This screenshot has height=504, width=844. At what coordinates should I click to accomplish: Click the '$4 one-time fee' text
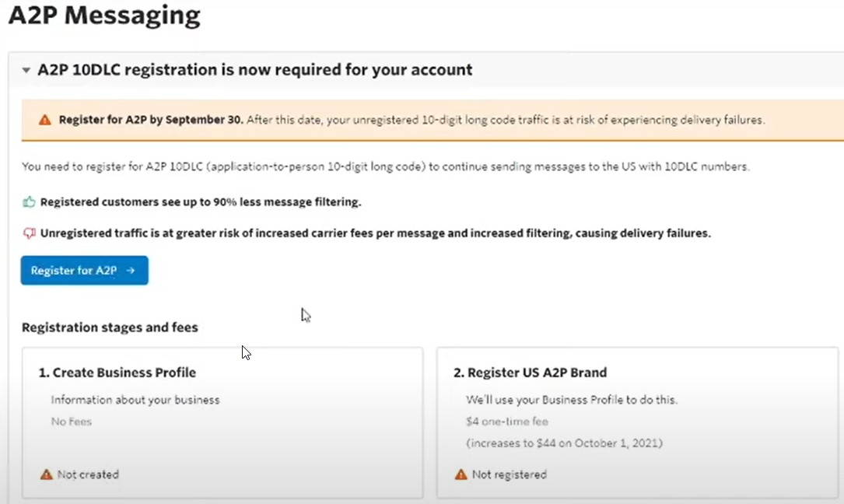click(x=507, y=422)
